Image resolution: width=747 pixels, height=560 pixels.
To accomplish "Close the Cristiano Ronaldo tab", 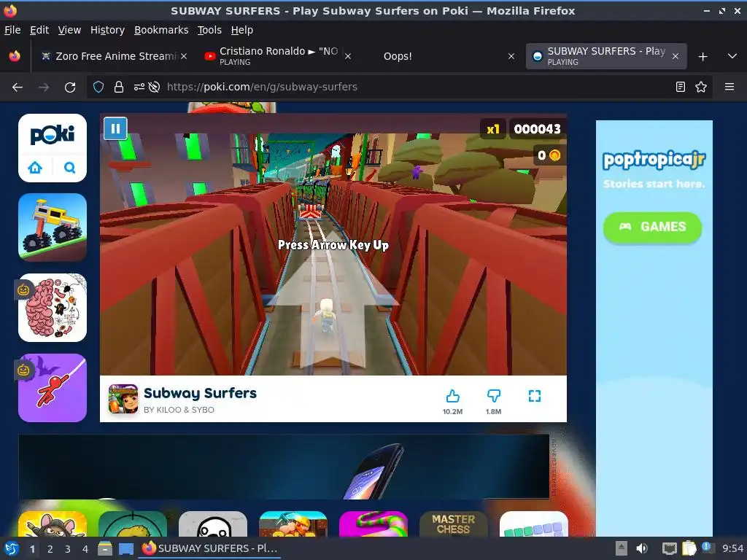I will point(348,56).
